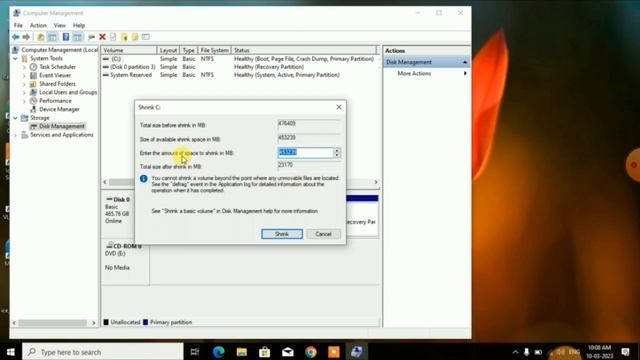Select Performance in the console tree
This screenshot has height=360, width=640.
pos(55,101)
